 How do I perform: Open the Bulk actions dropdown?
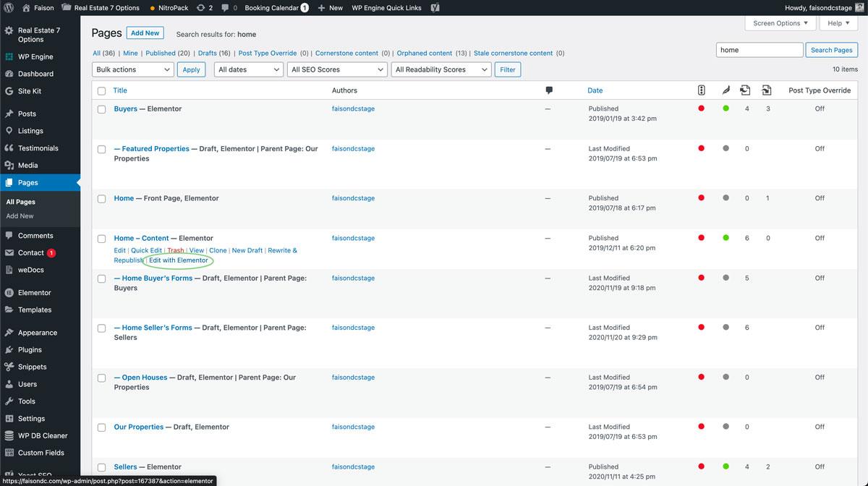133,69
